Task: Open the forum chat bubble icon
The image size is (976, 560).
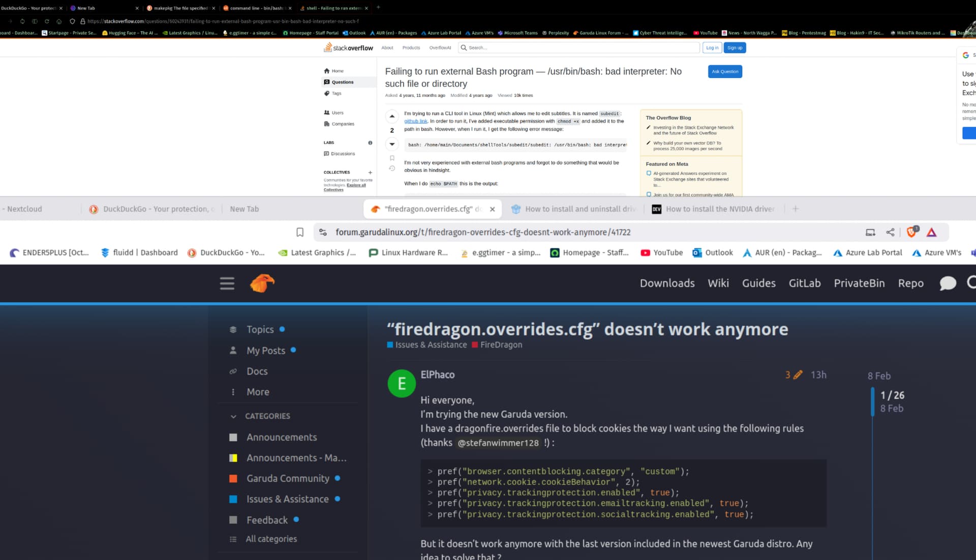Action: coord(948,283)
